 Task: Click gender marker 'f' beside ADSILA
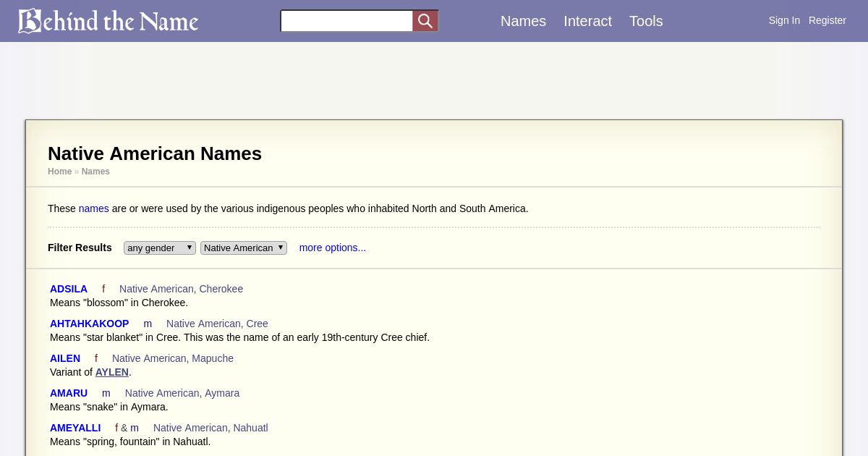103,289
